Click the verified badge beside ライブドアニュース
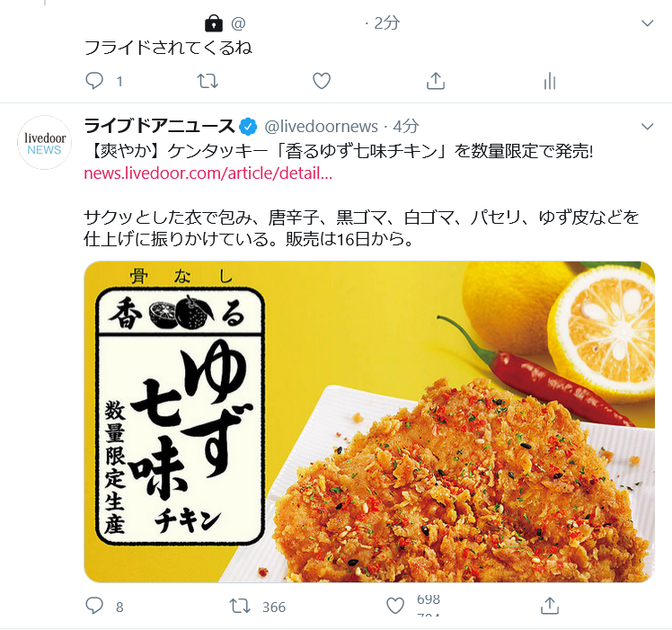The height and width of the screenshot is (630, 672). 248,127
